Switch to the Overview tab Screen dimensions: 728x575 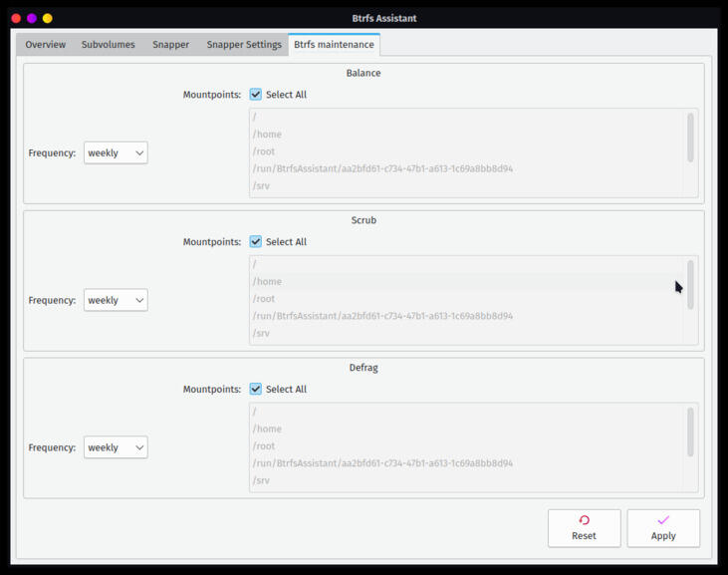[x=45, y=45]
